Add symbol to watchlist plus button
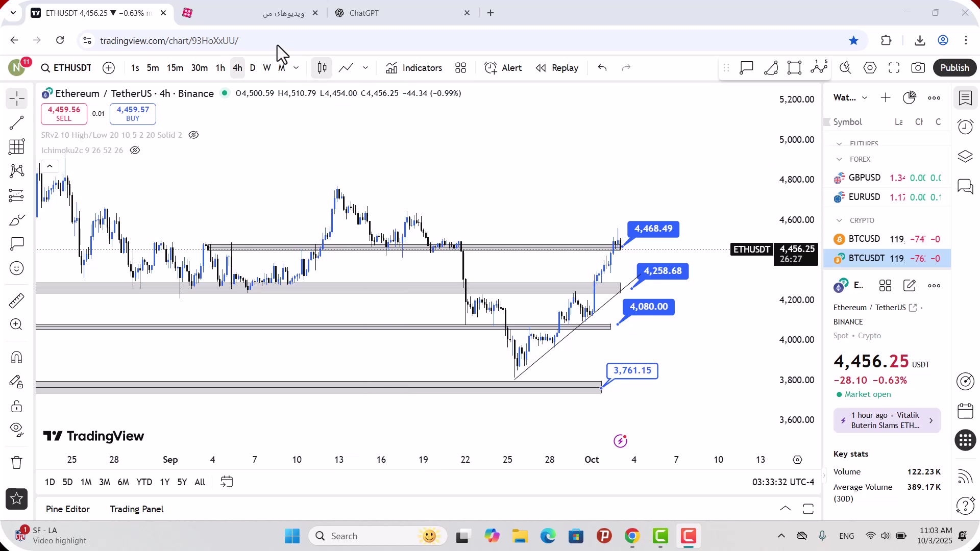Image resolution: width=980 pixels, height=551 pixels. pos(886,97)
